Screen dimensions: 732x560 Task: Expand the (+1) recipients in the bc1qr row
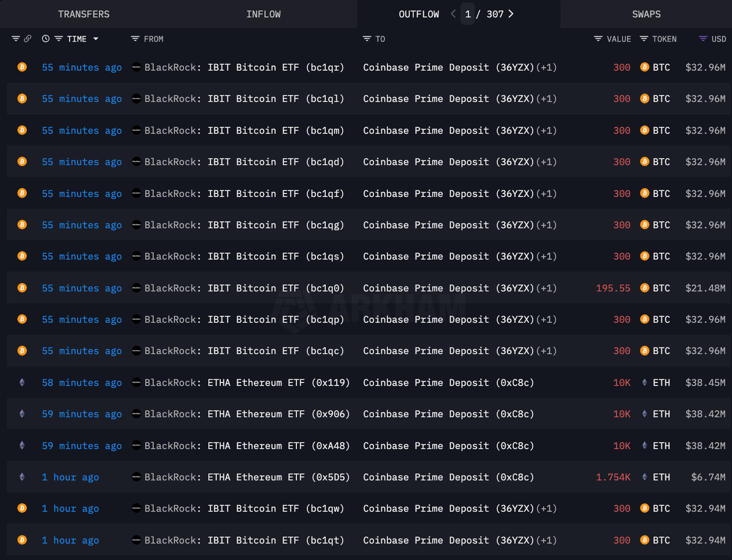pos(547,67)
